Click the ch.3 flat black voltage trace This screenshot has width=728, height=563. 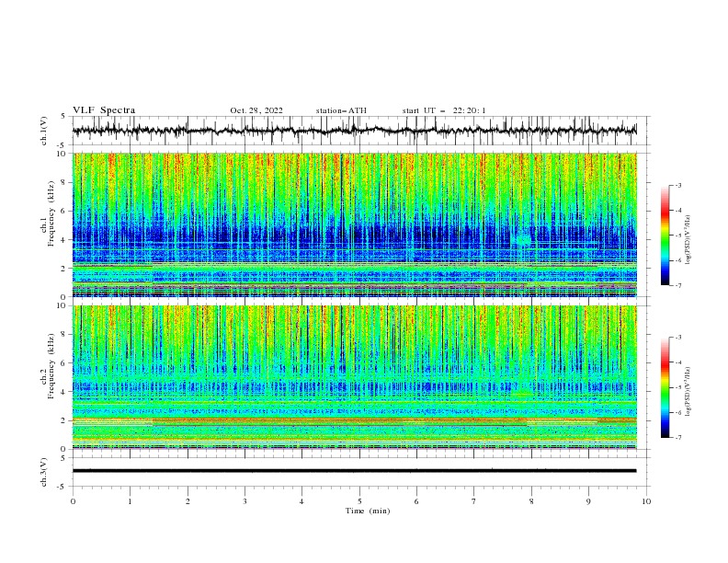[354, 471]
